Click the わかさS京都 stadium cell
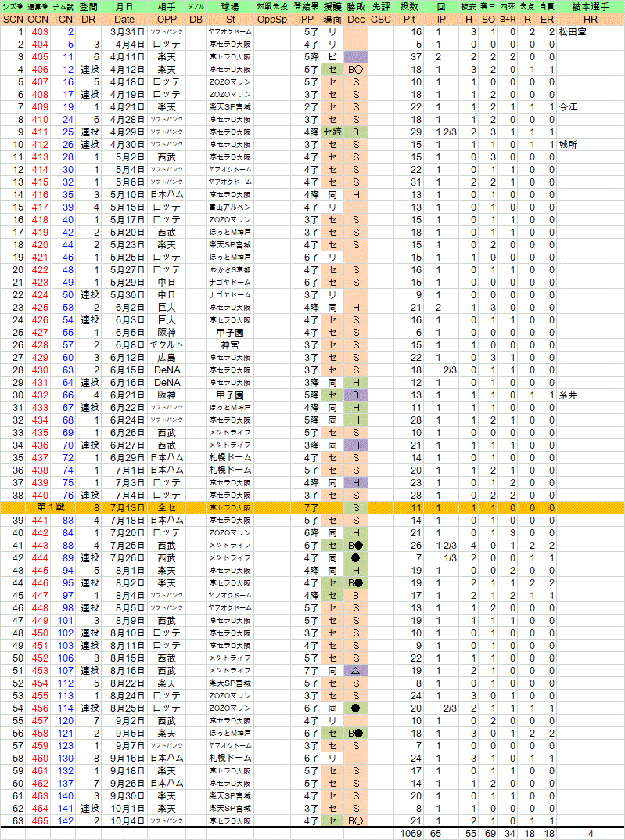Screen dimensions: 625x840 point(230,270)
